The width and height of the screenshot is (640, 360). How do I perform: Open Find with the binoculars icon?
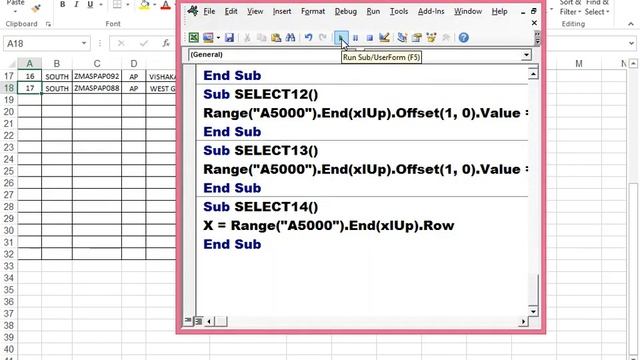[290, 38]
